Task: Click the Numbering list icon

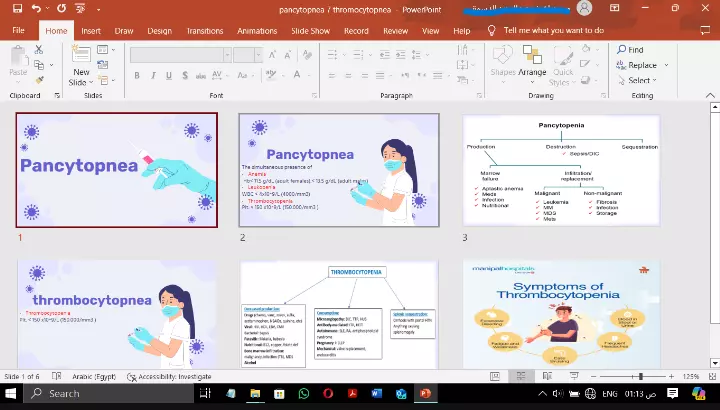Action: tap(358, 55)
